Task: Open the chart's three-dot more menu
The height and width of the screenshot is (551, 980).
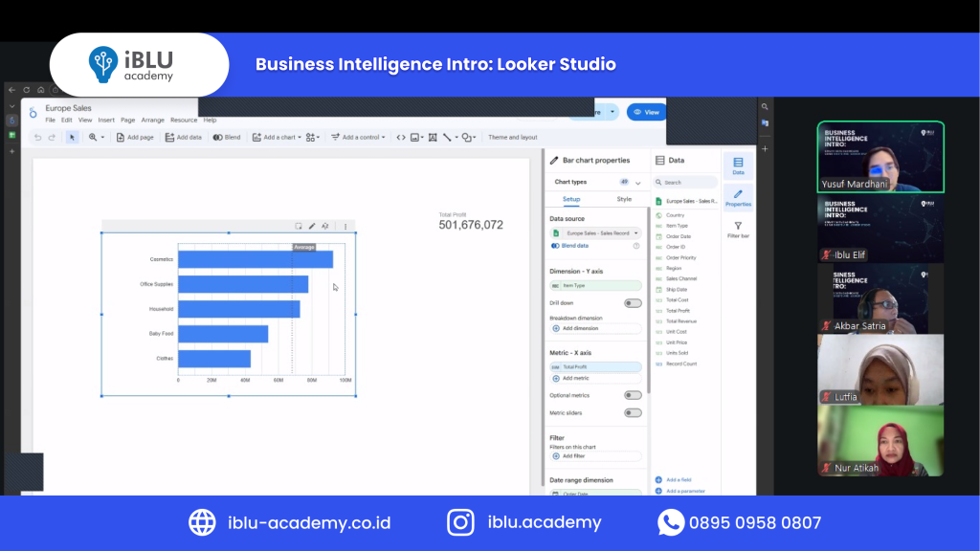Action: pyautogui.click(x=345, y=226)
